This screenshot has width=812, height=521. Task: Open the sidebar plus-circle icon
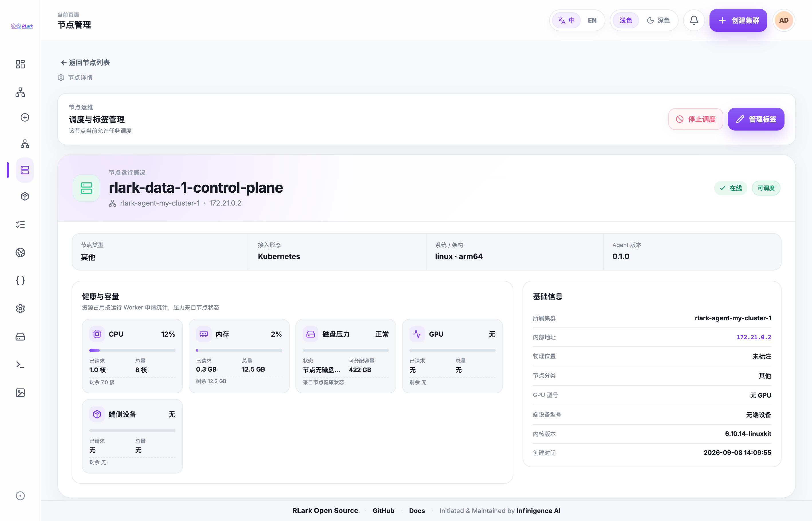[x=25, y=117]
